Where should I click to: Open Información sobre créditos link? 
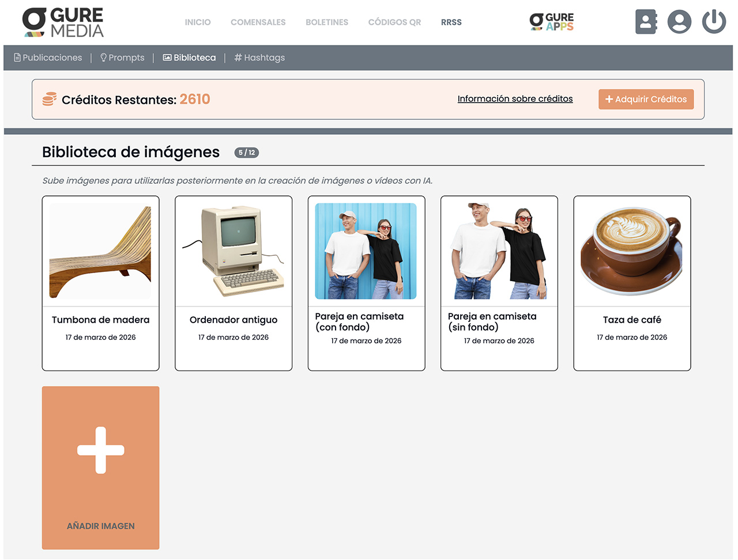point(515,99)
